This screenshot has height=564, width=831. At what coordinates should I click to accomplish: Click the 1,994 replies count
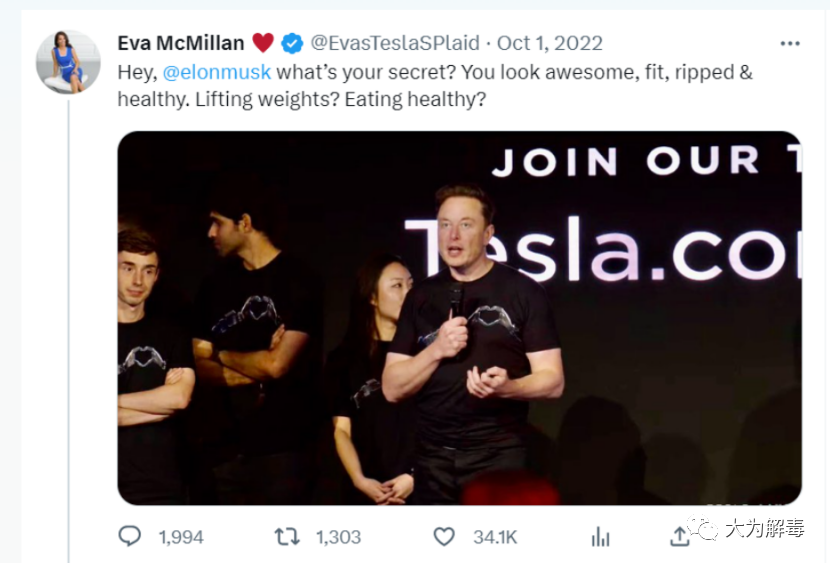[181, 537]
